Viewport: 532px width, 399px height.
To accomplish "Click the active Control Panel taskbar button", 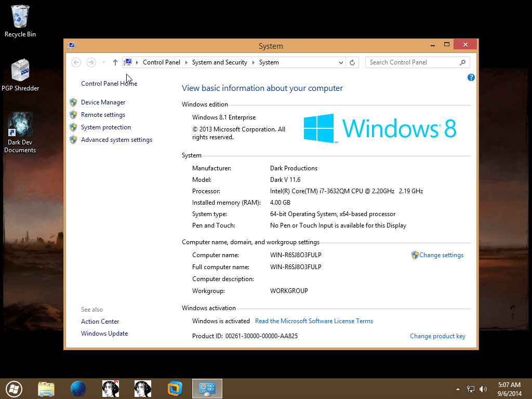I will [x=207, y=389].
